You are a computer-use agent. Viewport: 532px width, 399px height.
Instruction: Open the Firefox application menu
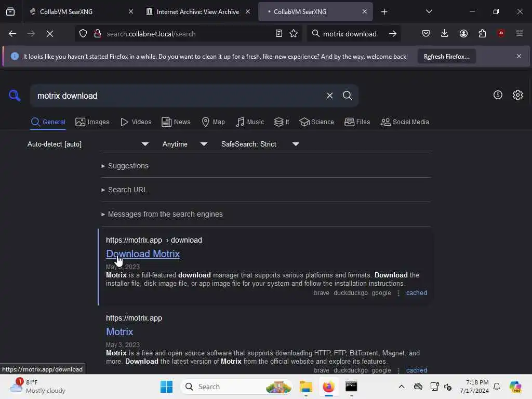(520, 33)
